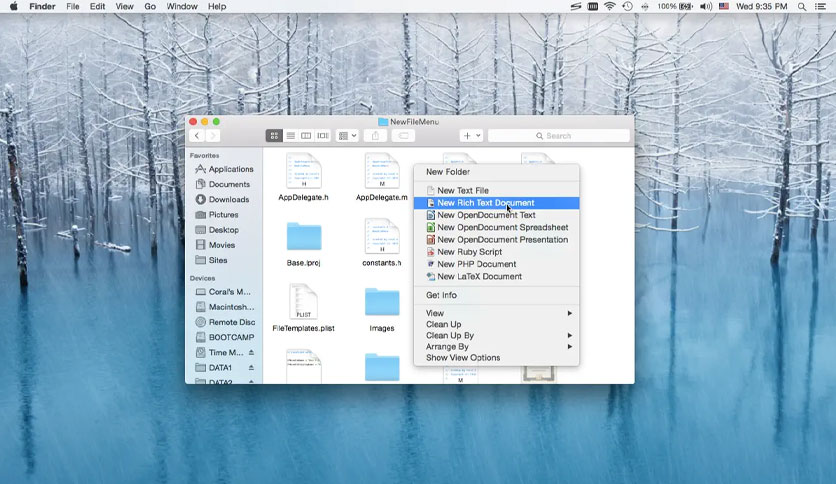Expand Clean Up By submenu

coord(496,335)
